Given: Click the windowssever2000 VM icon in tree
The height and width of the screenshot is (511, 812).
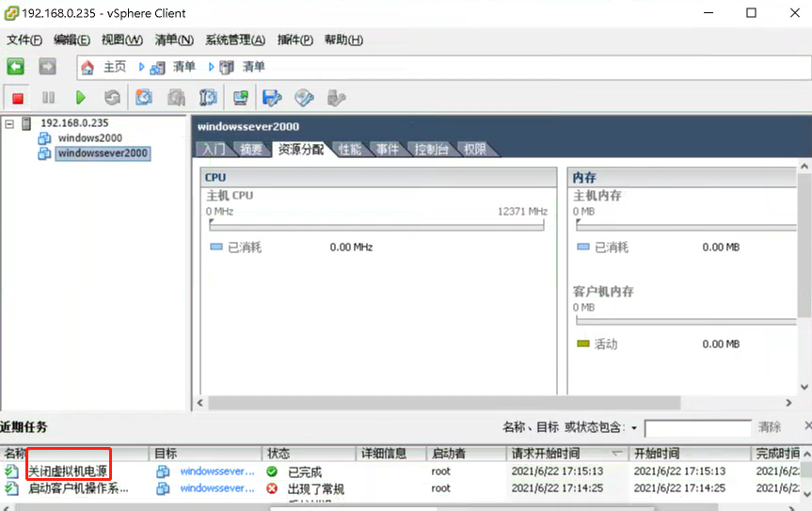Looking at the screenshot, I should pyautogui.click(x=44, y=153).
